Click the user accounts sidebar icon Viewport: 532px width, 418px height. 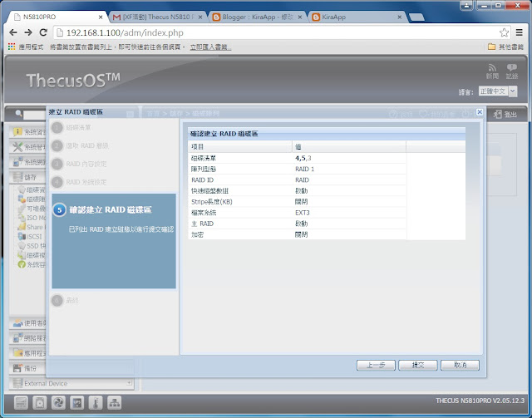tap(17, 323)
